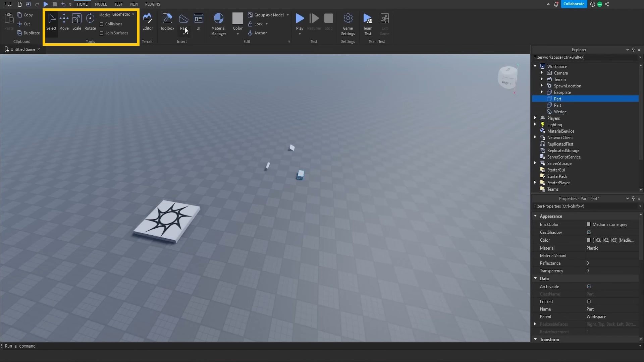
Task: Click the Group As a Model button
Action: click(268, 15)
